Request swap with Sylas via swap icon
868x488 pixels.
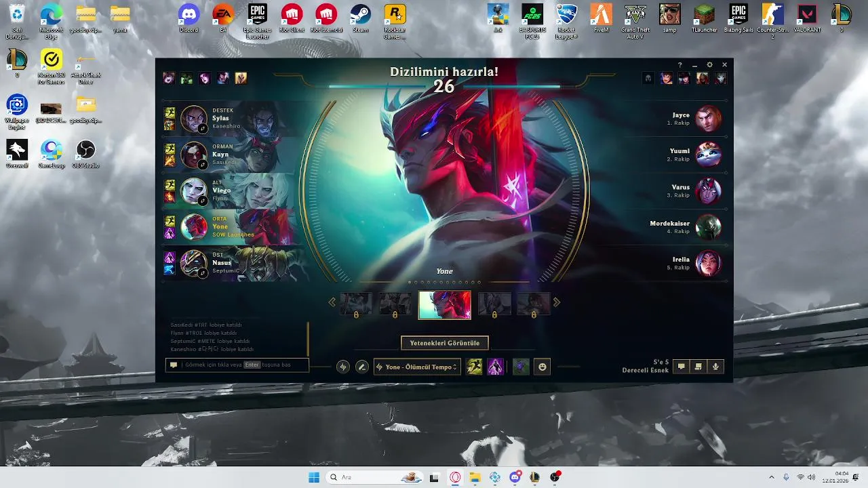(202, 128)
